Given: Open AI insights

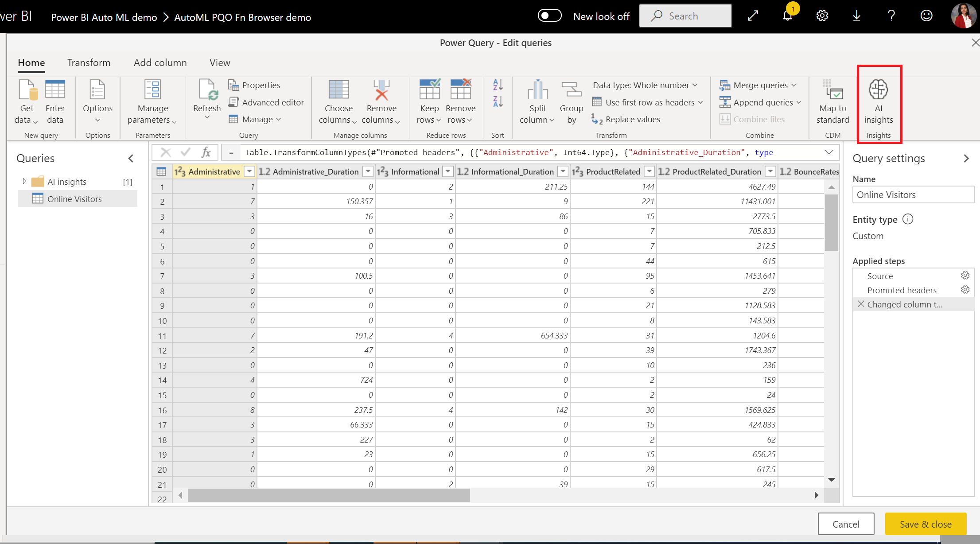Looking at the screenshot, I should point(879,102).
